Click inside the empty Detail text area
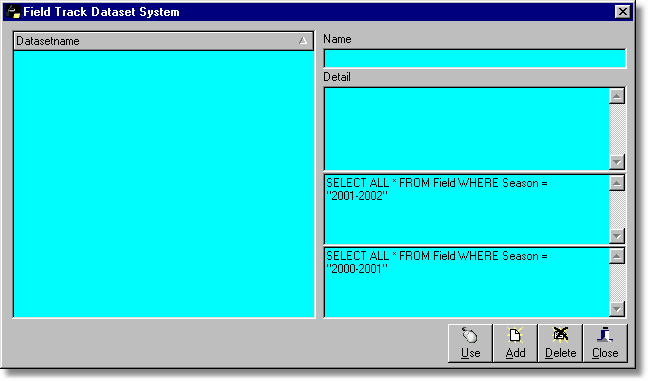 [467, 129]
